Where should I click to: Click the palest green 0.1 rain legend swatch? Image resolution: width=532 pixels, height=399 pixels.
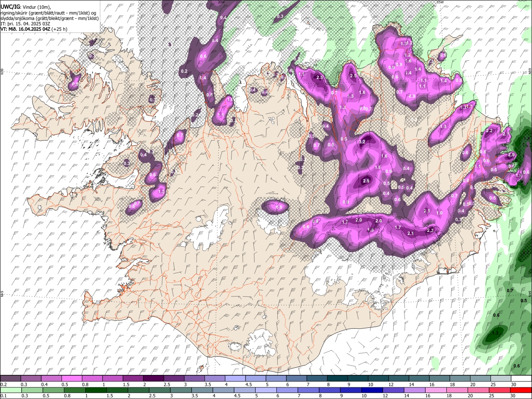pyautogui.click(x=11, y=390)
